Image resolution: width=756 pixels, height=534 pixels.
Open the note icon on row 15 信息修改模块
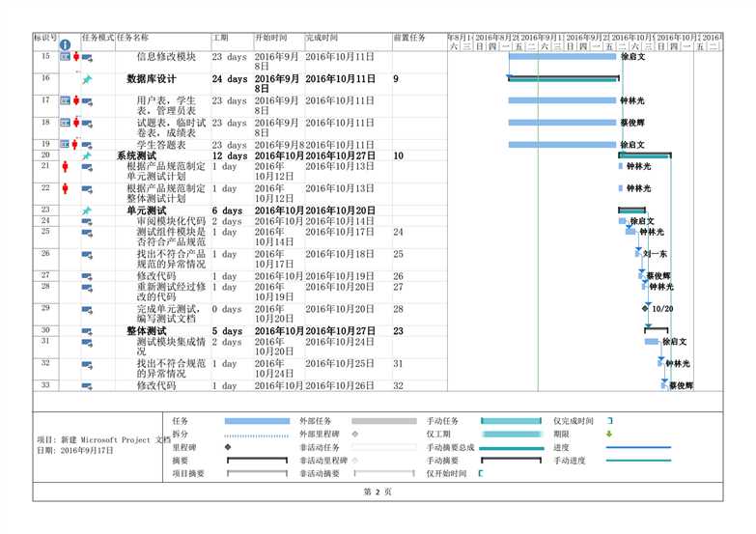65,57
